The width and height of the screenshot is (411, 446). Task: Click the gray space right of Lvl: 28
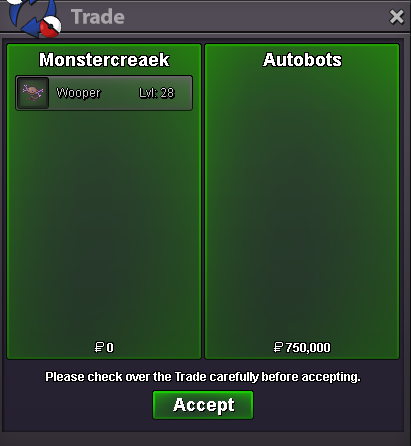click(x=183, y=93)
